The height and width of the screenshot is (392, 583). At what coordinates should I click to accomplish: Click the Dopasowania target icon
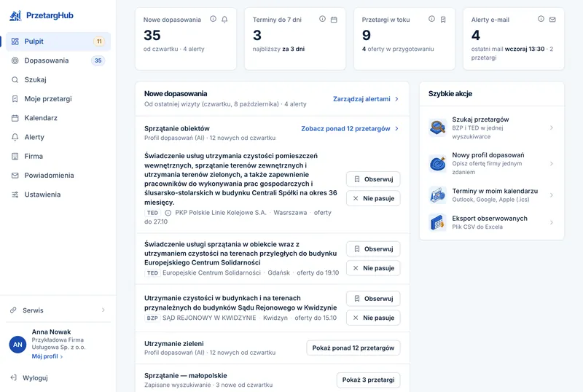[x=15, y=60]
